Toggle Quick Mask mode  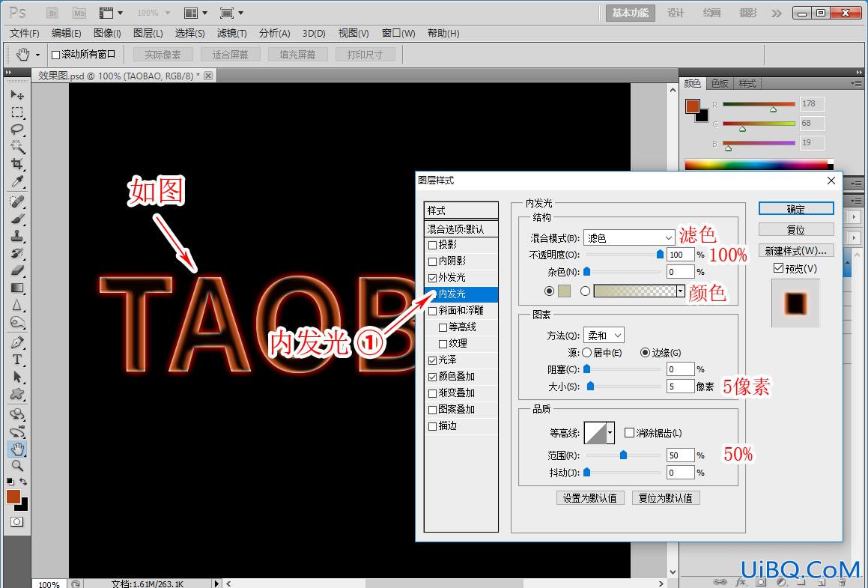(17, 521)
